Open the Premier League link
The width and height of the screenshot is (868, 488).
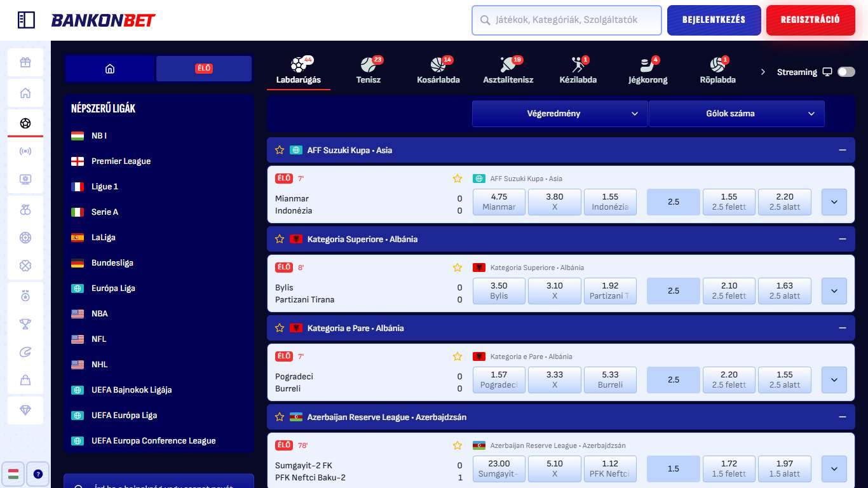121,161
